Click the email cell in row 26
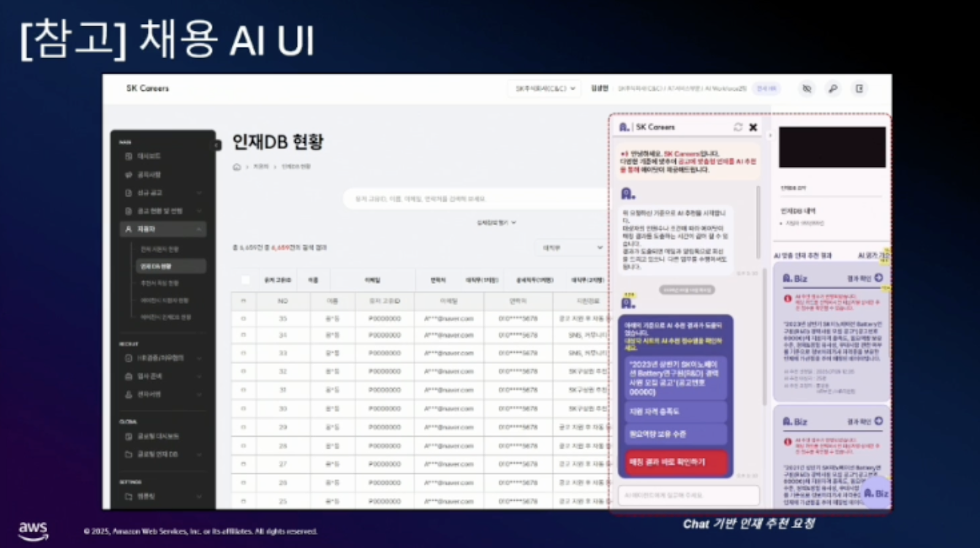The height and width of the screenshot is (548, 980). pyautogui.click(x=448, y=483)
